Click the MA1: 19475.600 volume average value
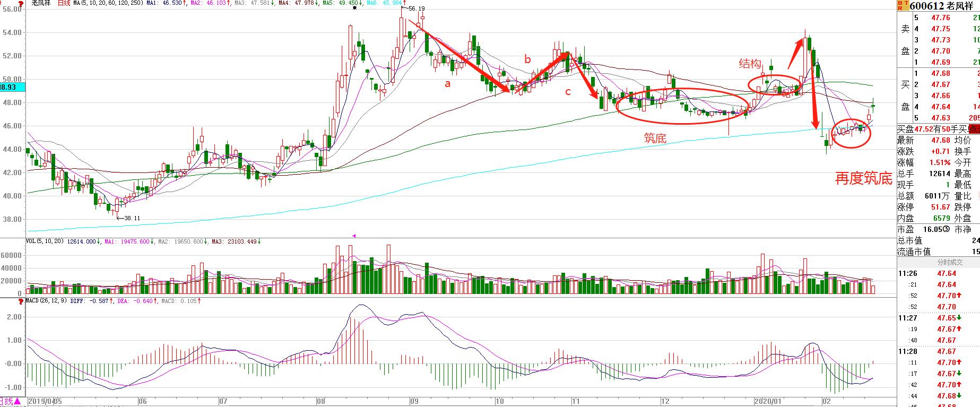 [x=126, y=241]
